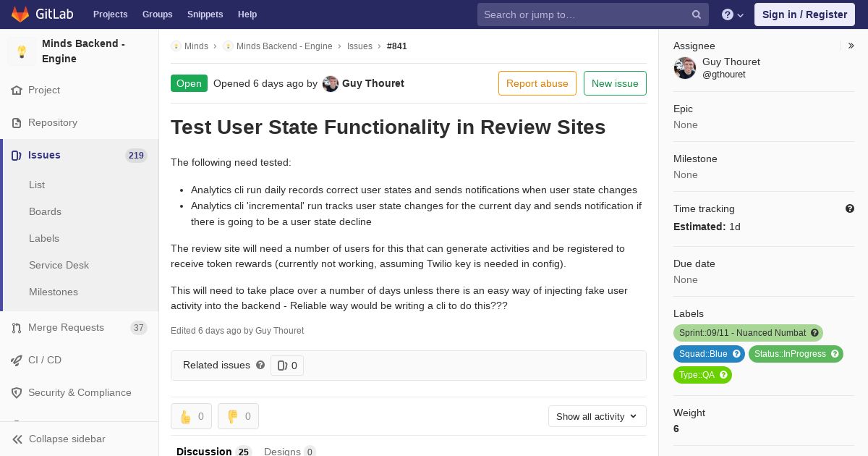Screen dimensions: 868x456
Task: Click the Security & Compliance shield icon
Action: 17,393
